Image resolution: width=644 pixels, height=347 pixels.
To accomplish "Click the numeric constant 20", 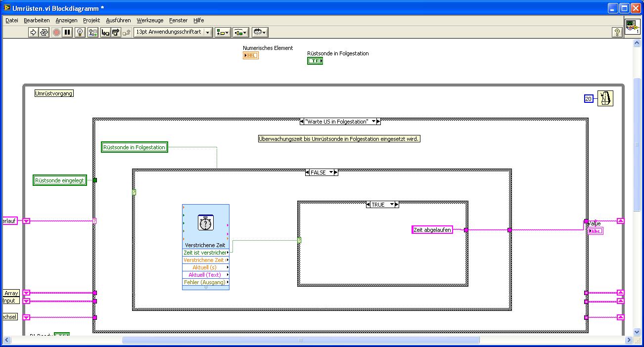I will 588,99.
